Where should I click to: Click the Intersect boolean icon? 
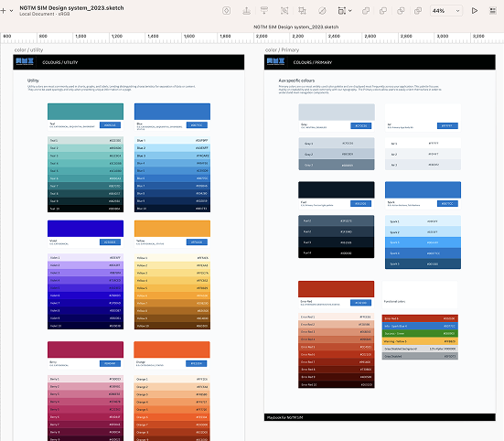click(x=401, y=11)
